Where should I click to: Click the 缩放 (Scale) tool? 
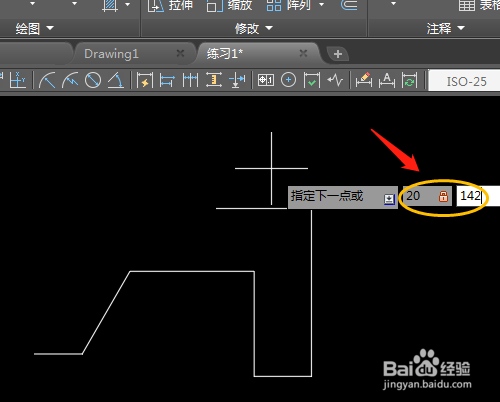pyautogui.click(x=229, y=5)
